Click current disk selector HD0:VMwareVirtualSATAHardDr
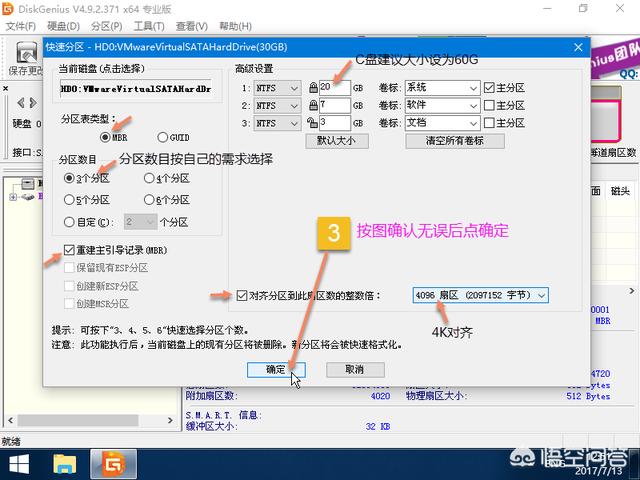 click(x=136, y=89)
